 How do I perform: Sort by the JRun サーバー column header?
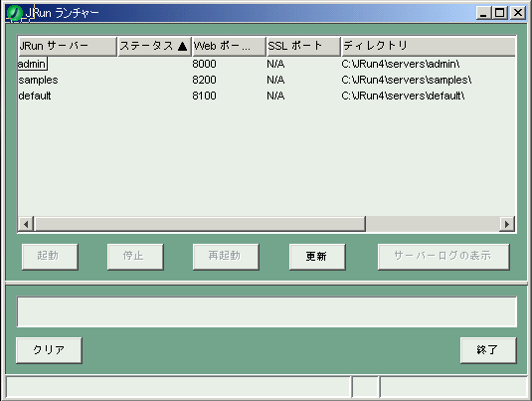coord(68,46)
